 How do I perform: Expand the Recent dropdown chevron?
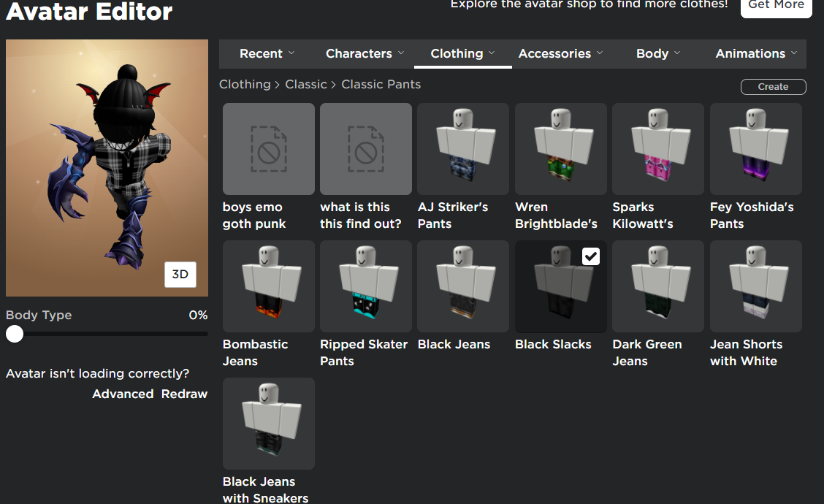tap(291, 53)
